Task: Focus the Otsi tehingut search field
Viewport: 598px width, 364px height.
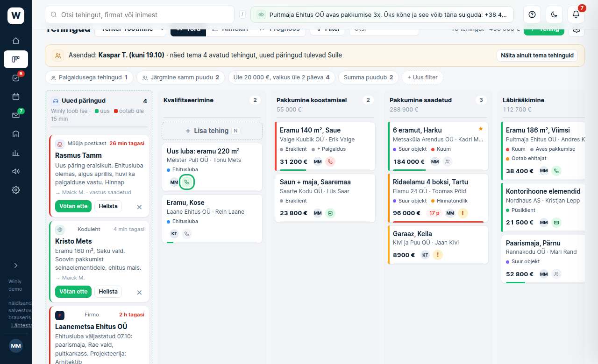Action: [x=140, y=14]
